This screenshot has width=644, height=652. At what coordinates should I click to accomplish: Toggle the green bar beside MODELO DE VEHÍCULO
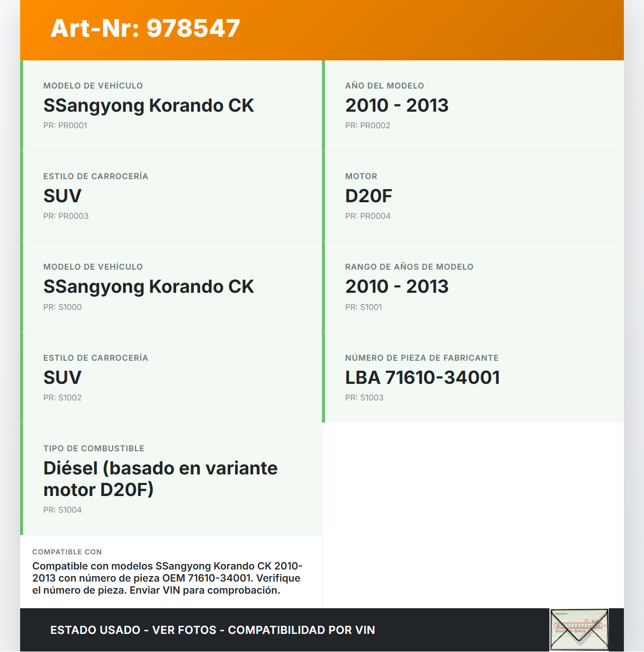[x=22, y=106]
